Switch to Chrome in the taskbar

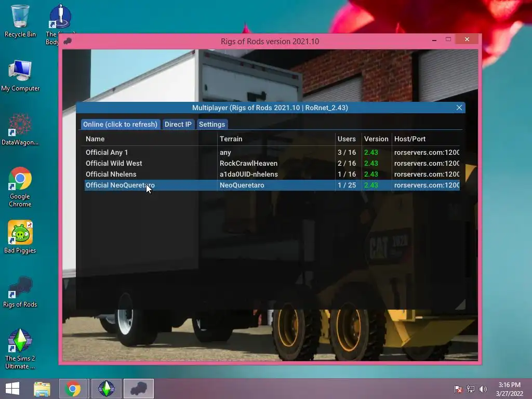73,389
